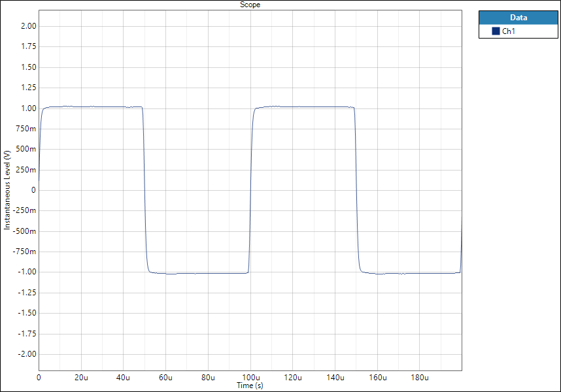Click the 20u time axis tick label

click(81, 378)
